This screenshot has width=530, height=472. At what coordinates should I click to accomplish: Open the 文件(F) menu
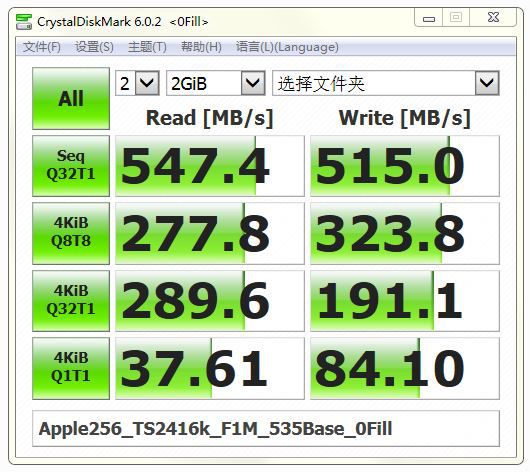coord(42,47)
